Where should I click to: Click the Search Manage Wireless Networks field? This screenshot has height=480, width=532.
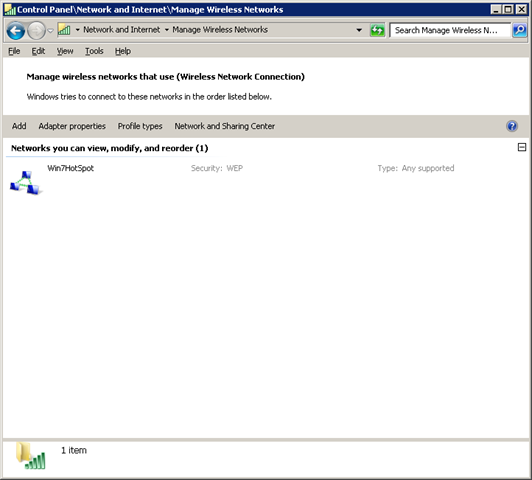click(x=450, y=30)
